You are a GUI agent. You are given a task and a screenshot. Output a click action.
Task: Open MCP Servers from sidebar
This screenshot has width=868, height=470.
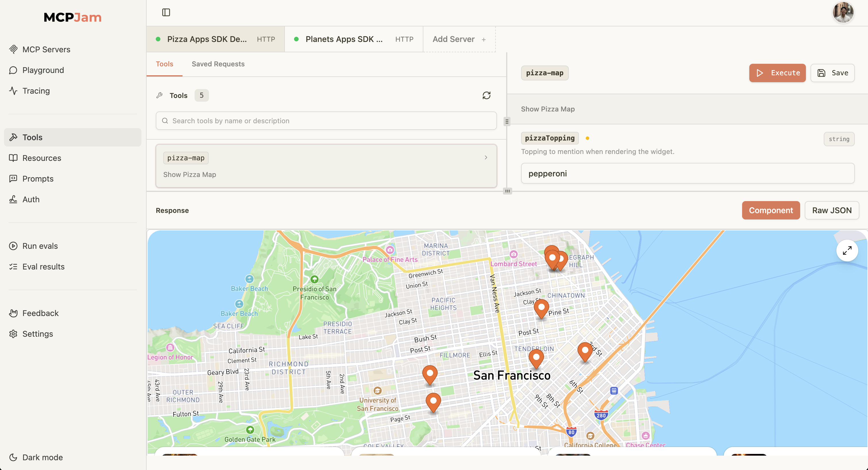tap(46, 49)
